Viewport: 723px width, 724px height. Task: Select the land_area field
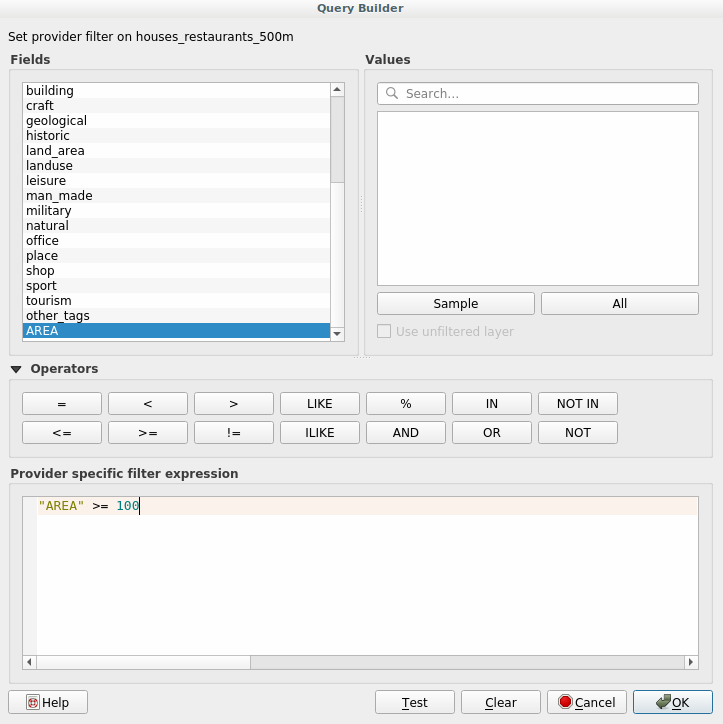(176, 151)
